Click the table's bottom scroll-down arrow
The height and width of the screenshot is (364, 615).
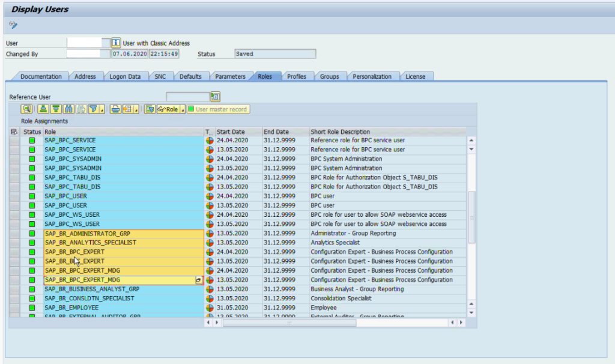tap(471, 313)
